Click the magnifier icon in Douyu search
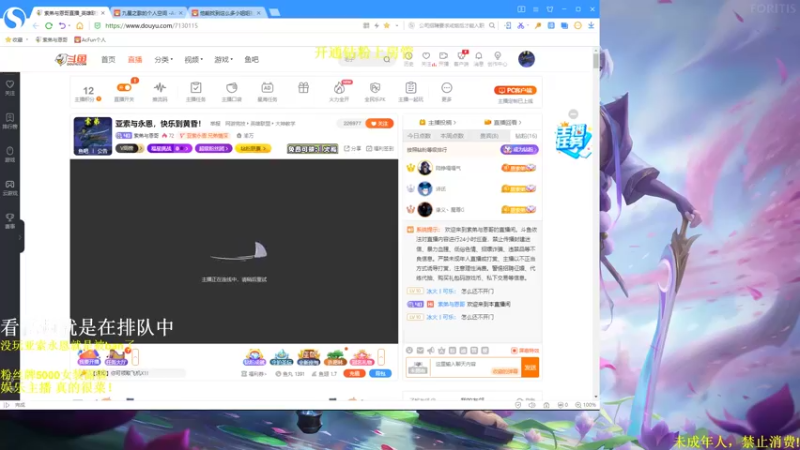This screenshot has height=450, width=800. pyautogui.click(x=387, y=60)
